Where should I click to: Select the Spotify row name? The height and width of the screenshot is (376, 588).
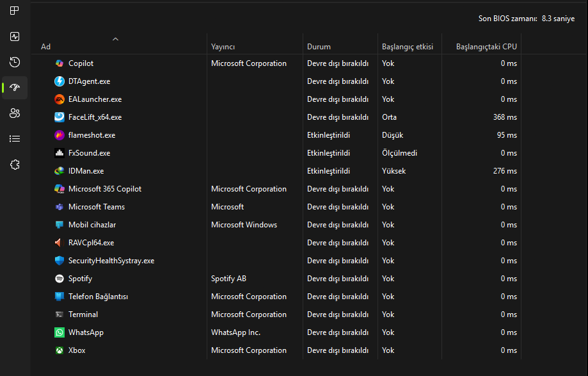(x=80, y=279)
